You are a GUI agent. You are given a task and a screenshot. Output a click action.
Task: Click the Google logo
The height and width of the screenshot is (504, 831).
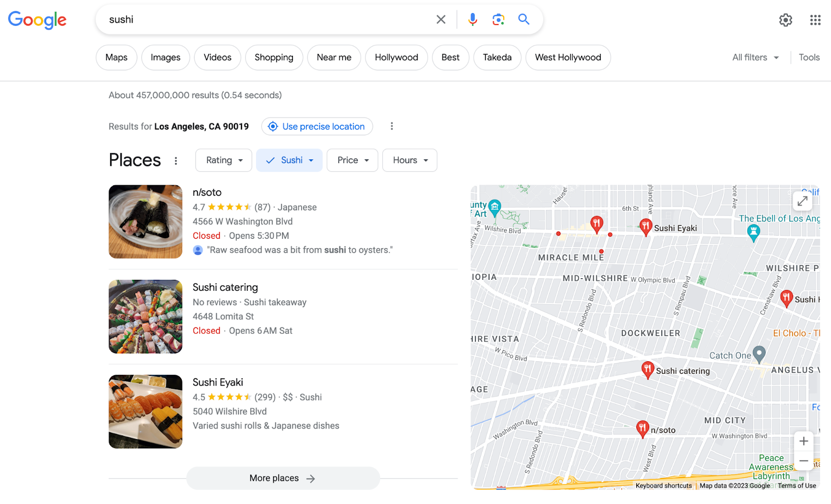pos(37,20)
